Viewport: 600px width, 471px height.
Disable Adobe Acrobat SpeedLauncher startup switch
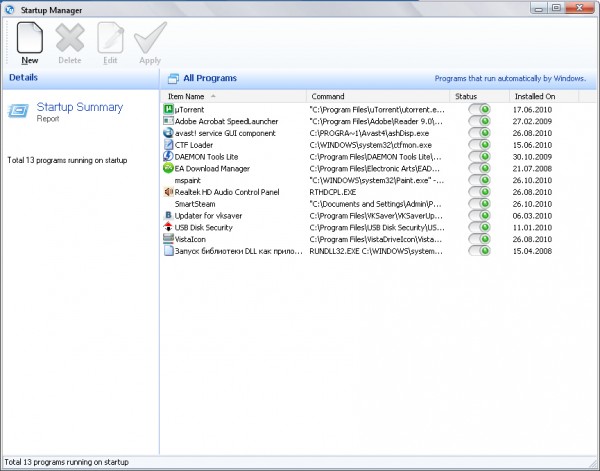coord(479,121)
